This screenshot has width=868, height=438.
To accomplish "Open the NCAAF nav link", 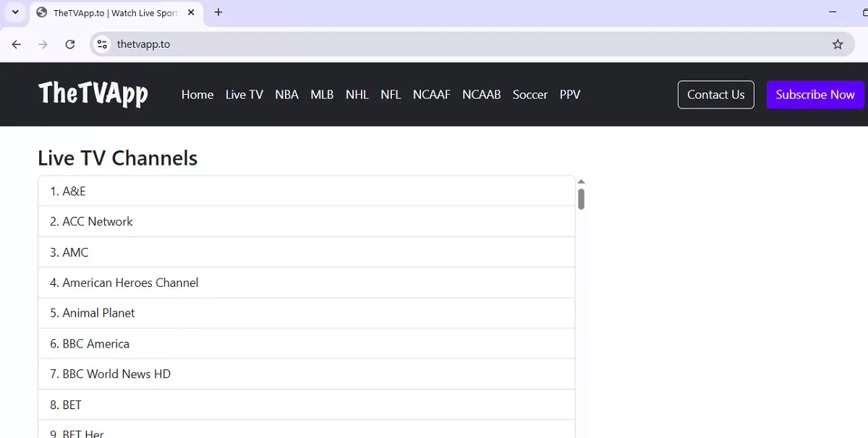I will (432, 95).
